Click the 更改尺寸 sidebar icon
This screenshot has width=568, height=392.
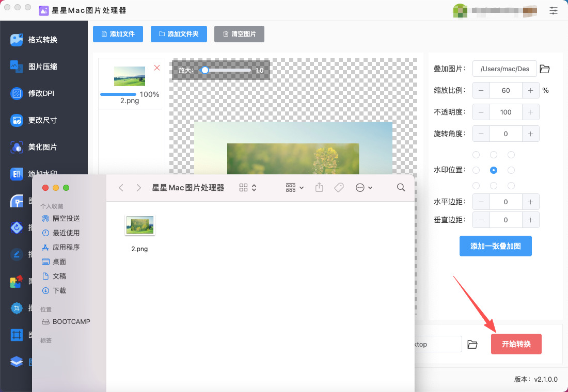17,120
